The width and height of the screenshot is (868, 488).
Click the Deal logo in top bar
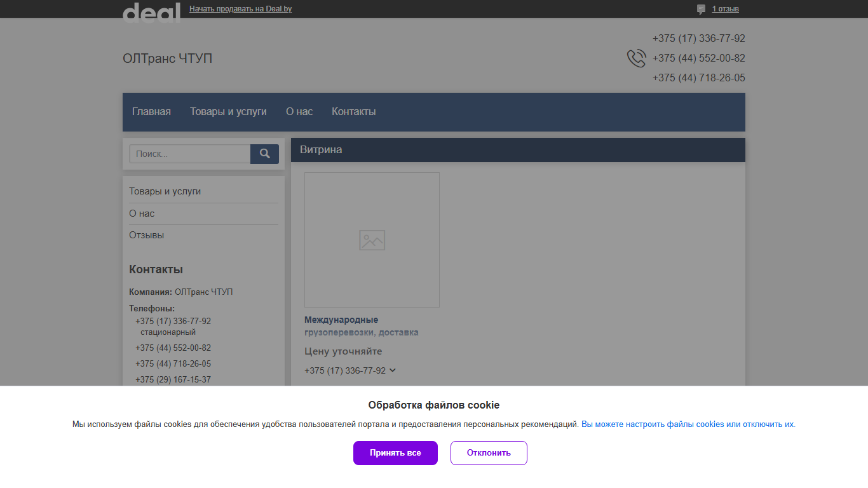tap(151, 11)
